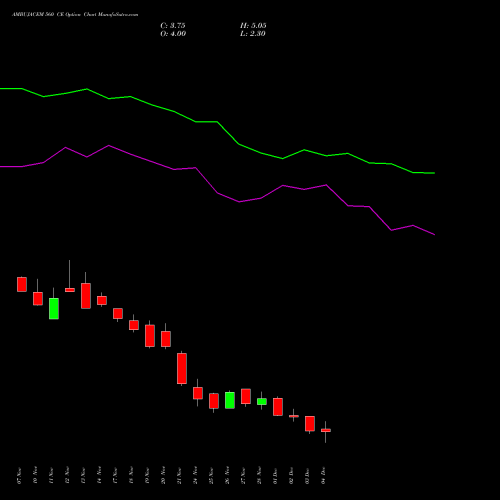Click the red candle above 24 Nov

tap(198, 393)
